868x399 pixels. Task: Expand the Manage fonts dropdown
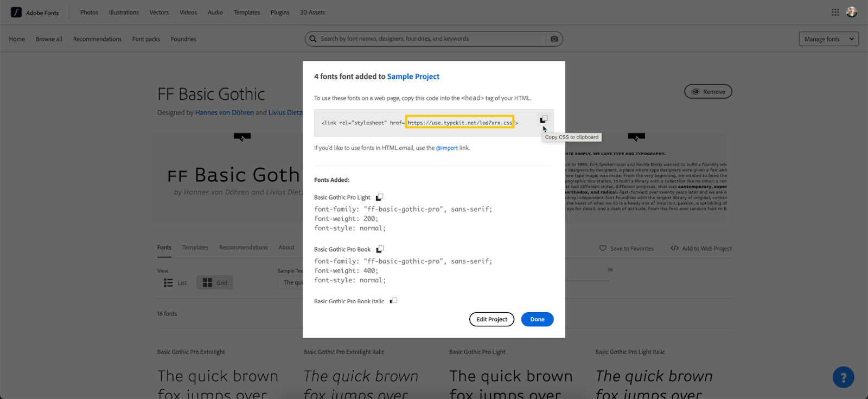click(828, 39)
